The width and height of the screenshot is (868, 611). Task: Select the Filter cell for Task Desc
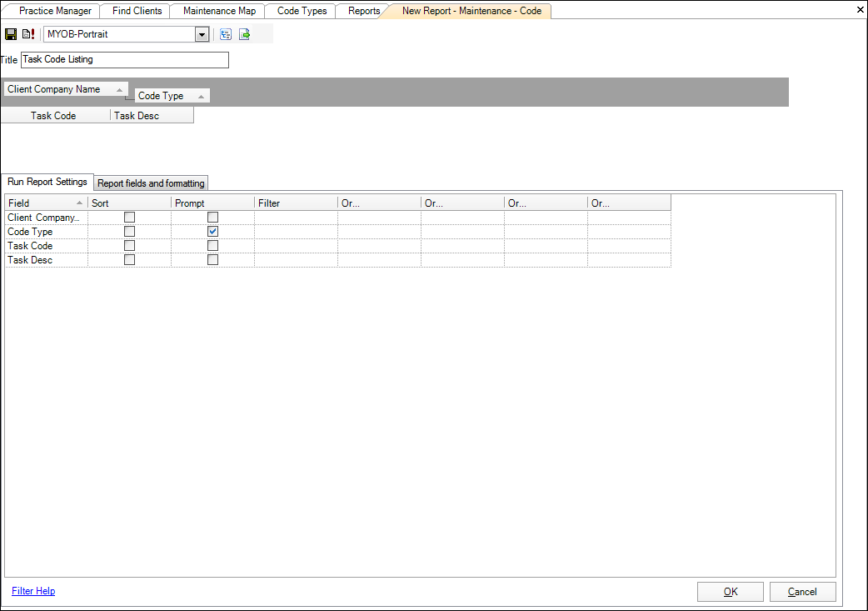click(x=294, y=259)
